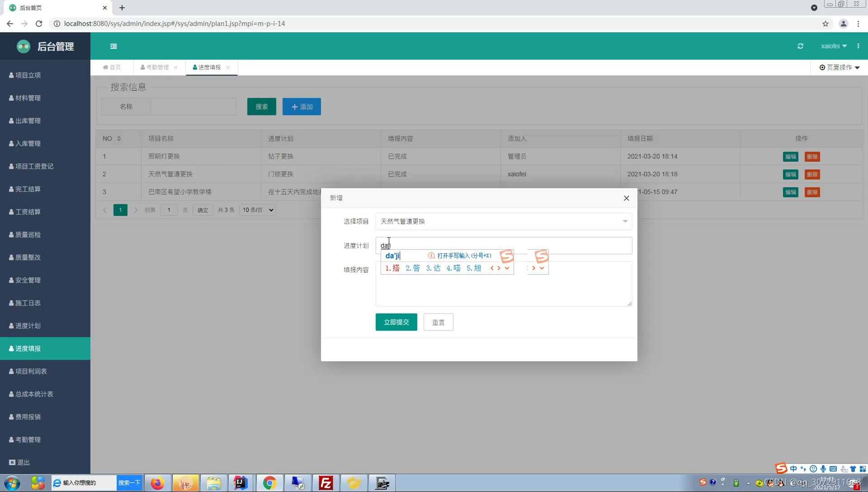Open the Windows Start menu
The width and height of the screenshot is (868, 492).
pos(12,483)
